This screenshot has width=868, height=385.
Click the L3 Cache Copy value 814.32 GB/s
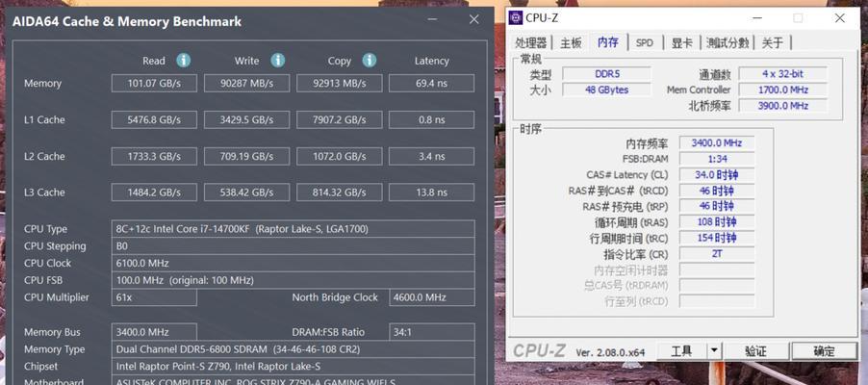point(339,192)
